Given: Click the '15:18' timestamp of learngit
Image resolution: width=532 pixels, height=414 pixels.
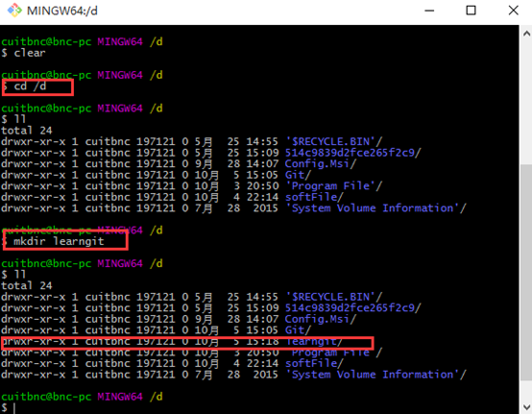Looking at the screenshot, I should point(262,341).
